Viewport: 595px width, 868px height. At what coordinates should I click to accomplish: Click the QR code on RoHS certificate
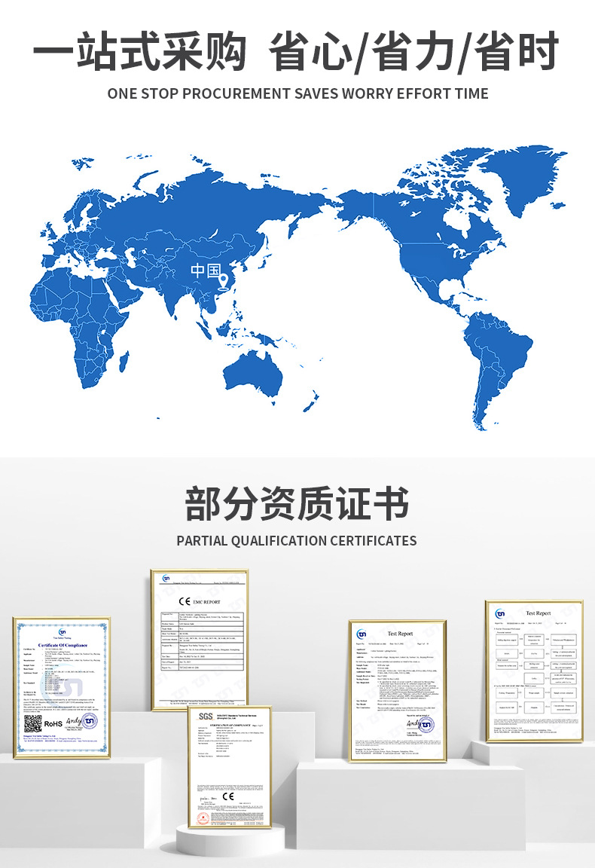(32, 723)
